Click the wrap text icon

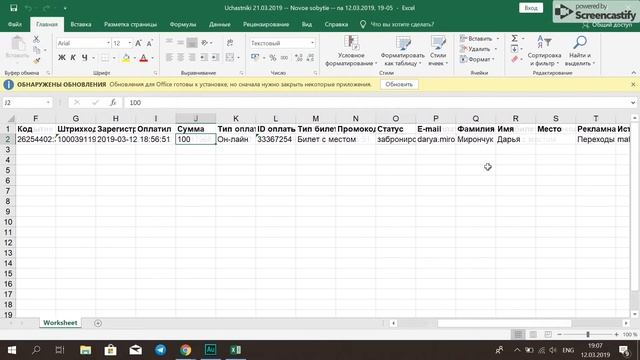tap(230, 42)
